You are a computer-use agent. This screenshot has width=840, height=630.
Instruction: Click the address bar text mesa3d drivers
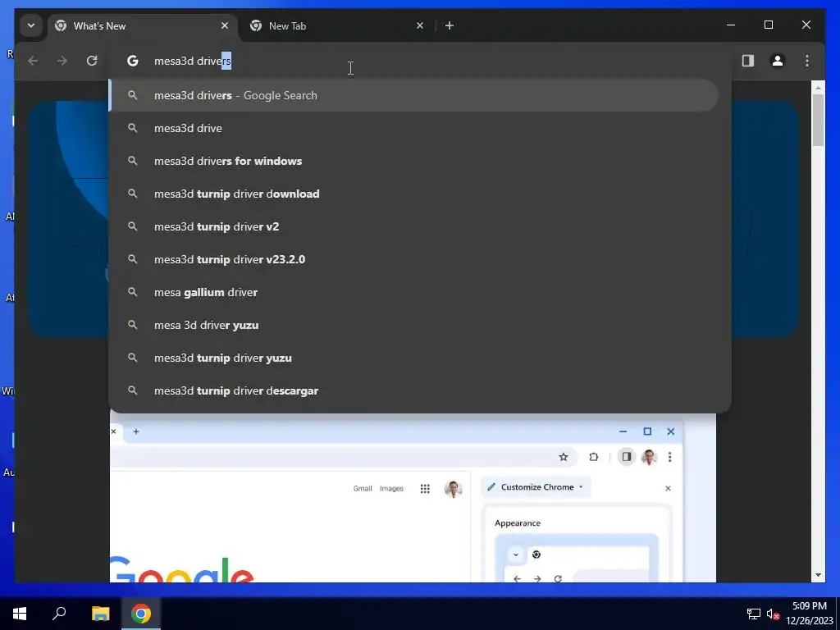pos(192,61)
